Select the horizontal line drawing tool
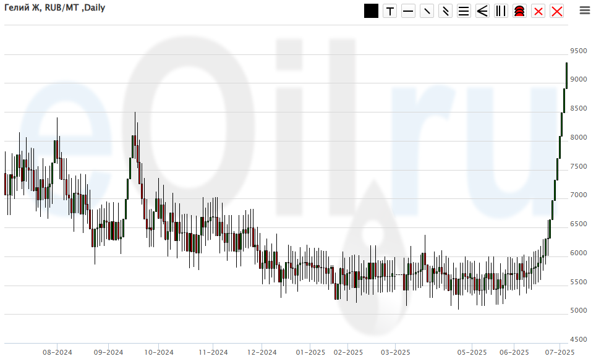 tap(408, 11)
